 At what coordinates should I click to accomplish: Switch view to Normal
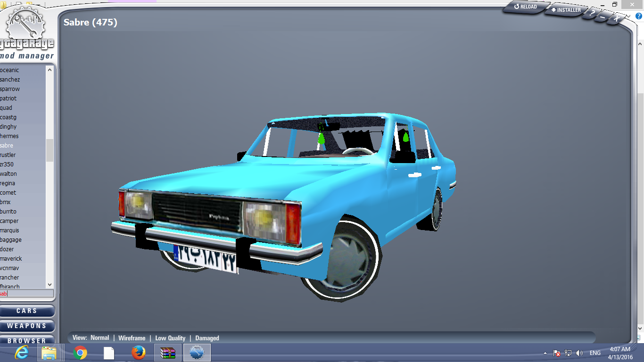click(x=99, y=338)
